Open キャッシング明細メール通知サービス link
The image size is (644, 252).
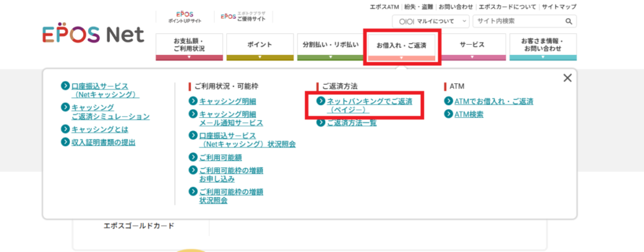click(x=231, y=118)
